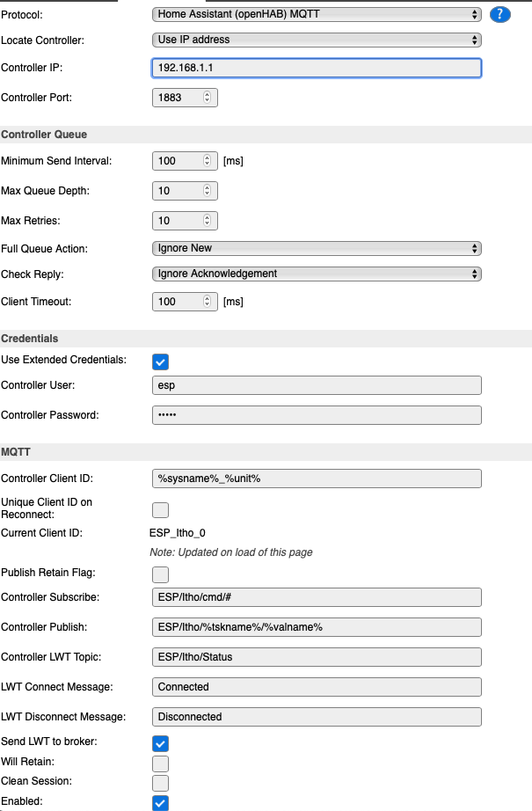Screen dimensions: 532x811
Task: Check the Publish Retain Flag box
Action: click(x=160, y=574)
